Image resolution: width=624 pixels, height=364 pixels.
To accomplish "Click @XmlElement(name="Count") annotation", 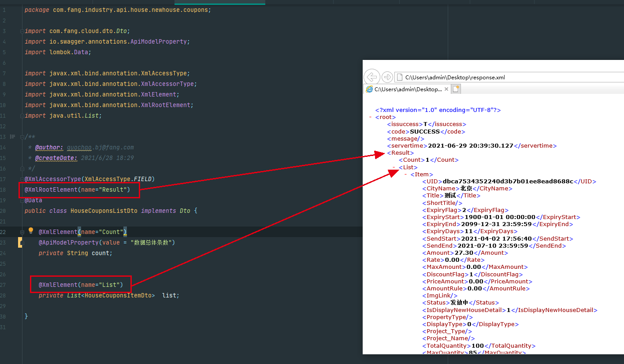I will [82, 232].
